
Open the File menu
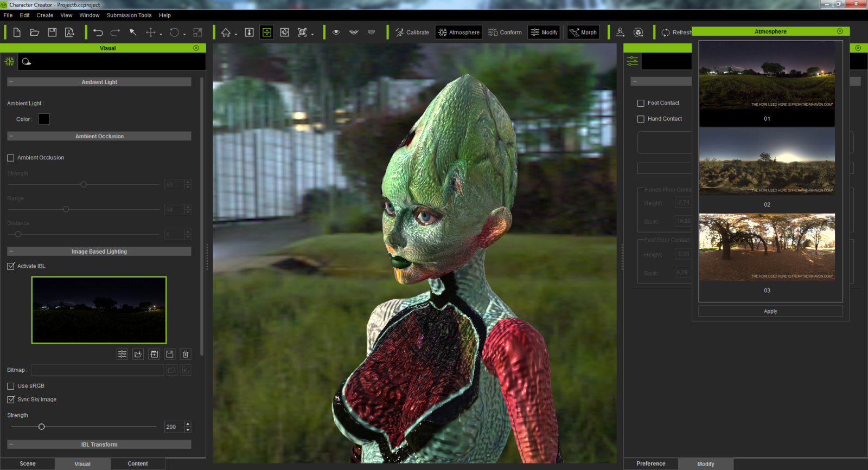[x=8, y=15]
